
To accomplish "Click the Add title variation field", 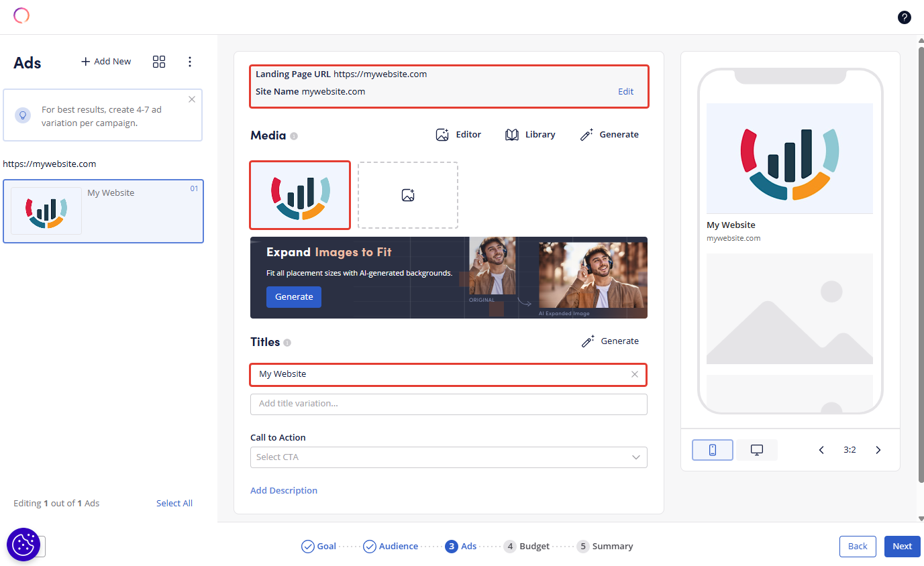I will coord(448,404).
